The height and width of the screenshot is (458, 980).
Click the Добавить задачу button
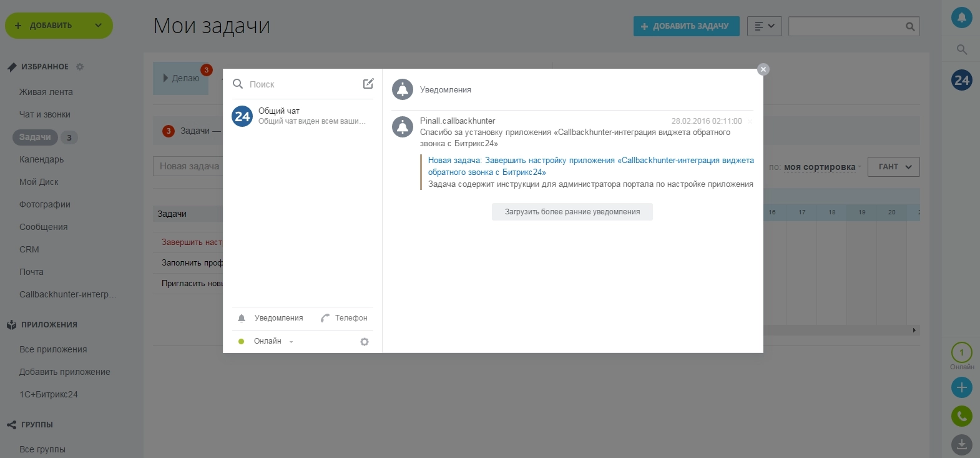click(686, 26)
